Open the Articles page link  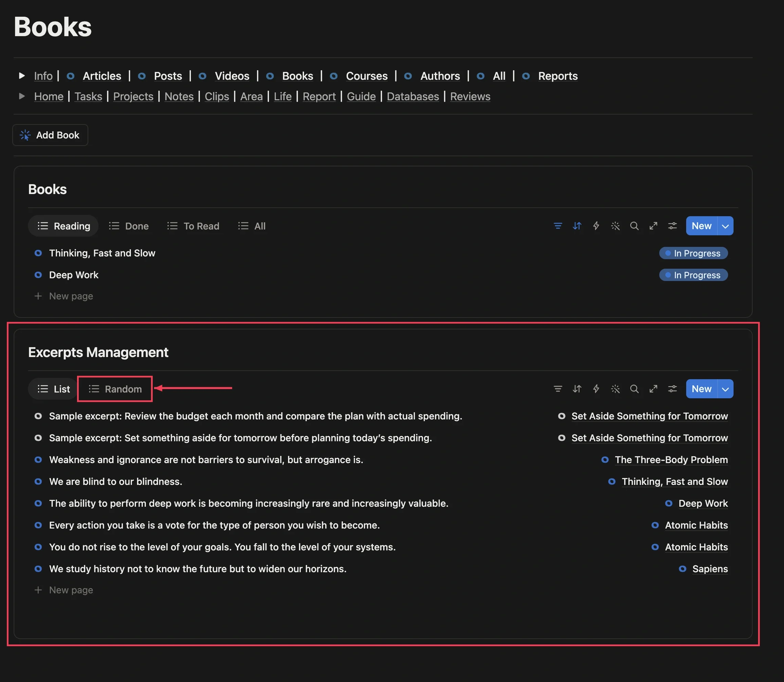point(102,76)
